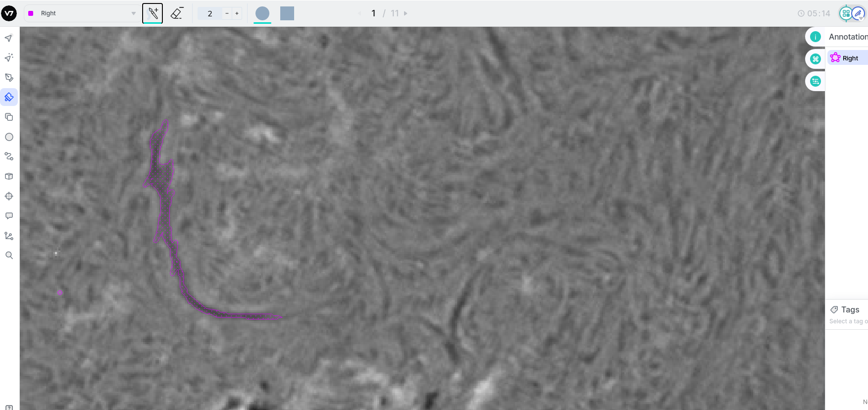Choose the round brush tip shape
The height and width of the screenshot is (410, 868).
[x=262, y=13]
